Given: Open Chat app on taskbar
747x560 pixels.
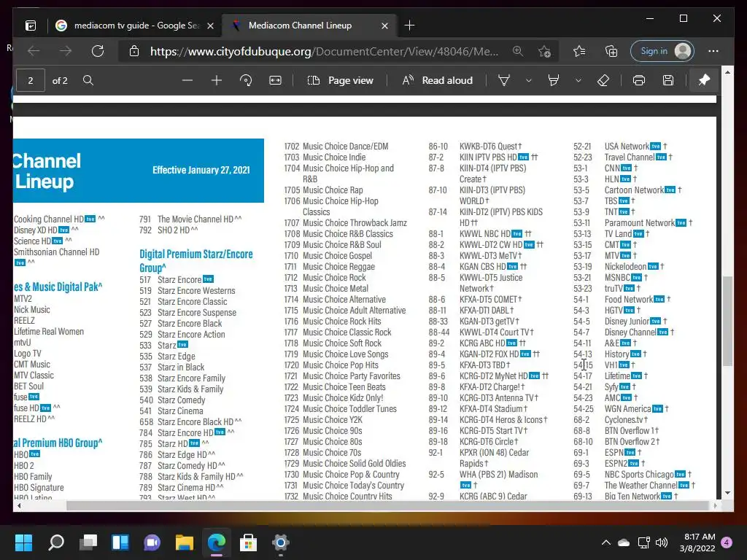Looking at the screenshot, I should pyautogui.click(x=152, y=542).
